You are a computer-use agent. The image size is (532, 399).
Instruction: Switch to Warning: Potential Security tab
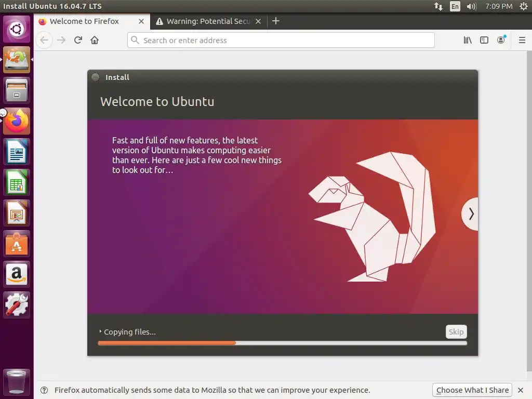click(x=208, y=21)
